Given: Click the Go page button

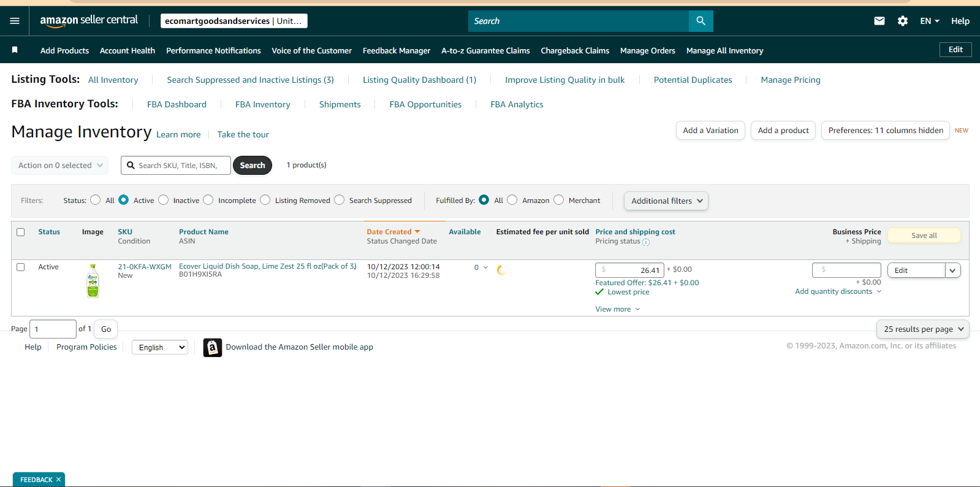Looking at the screenshot, I should click(x=106, y=329).
